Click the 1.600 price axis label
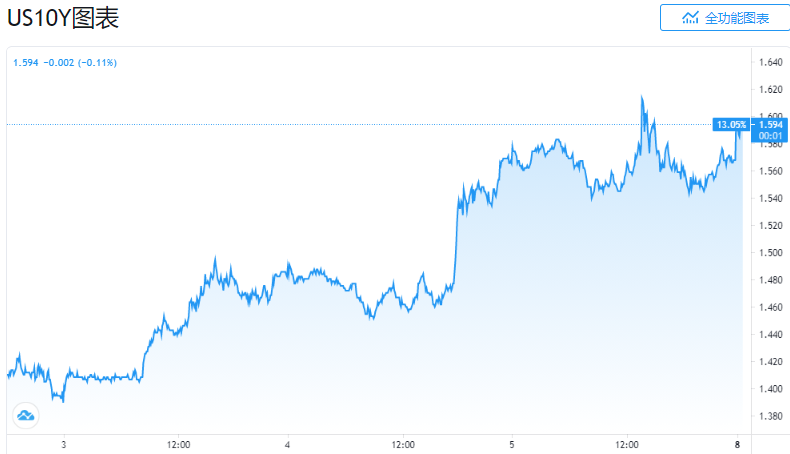Image resolution: width=790 pixels, height=454 pixels. point(770,89)
